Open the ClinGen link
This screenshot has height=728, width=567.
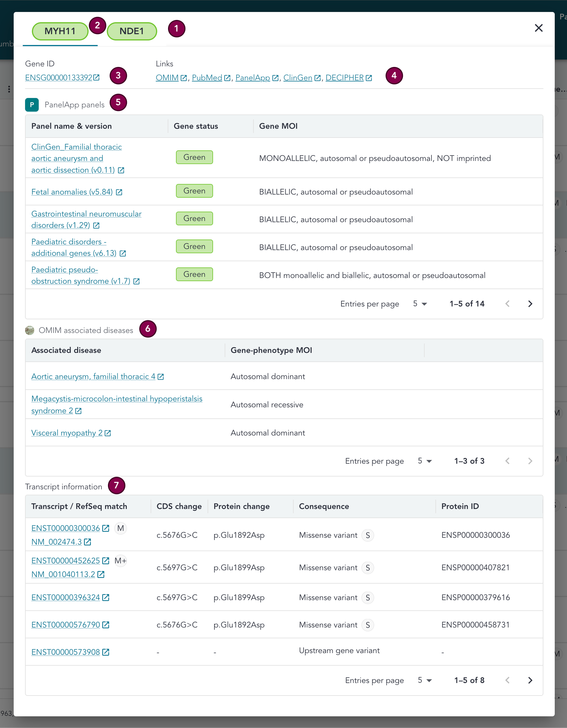tap(297, 78)
